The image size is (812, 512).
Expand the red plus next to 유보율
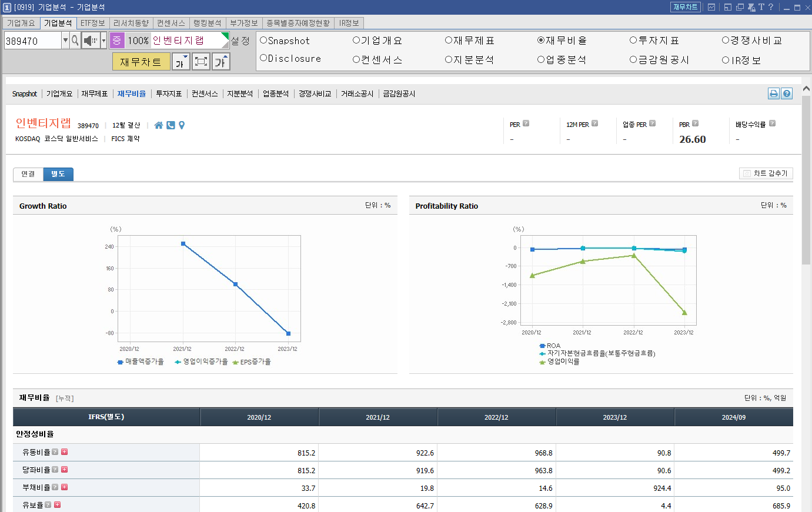(57, 505)
